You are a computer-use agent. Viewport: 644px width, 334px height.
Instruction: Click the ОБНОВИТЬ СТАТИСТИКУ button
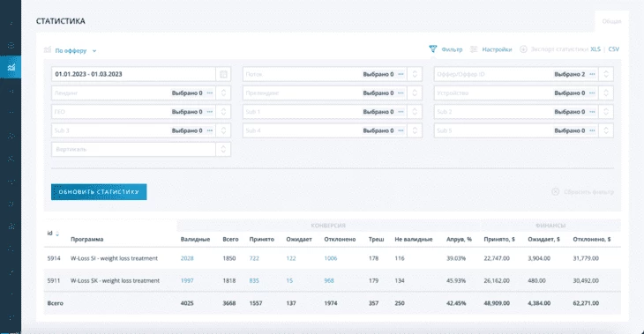tap(99, 192)
